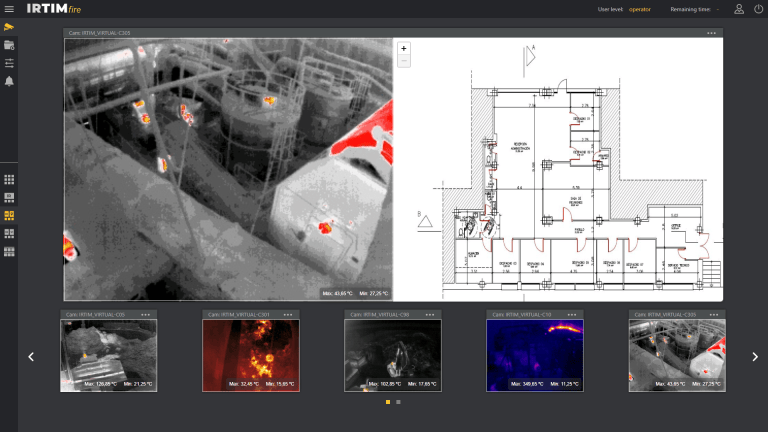Open alarm notifications bell icon
This screenshot has height=432, width=768.
tap(9, 81)
